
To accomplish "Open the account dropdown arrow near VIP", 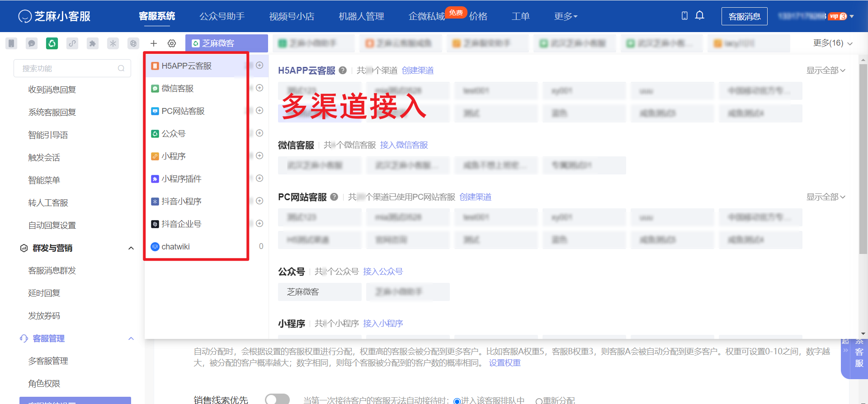I will click(x=852, y=16).
